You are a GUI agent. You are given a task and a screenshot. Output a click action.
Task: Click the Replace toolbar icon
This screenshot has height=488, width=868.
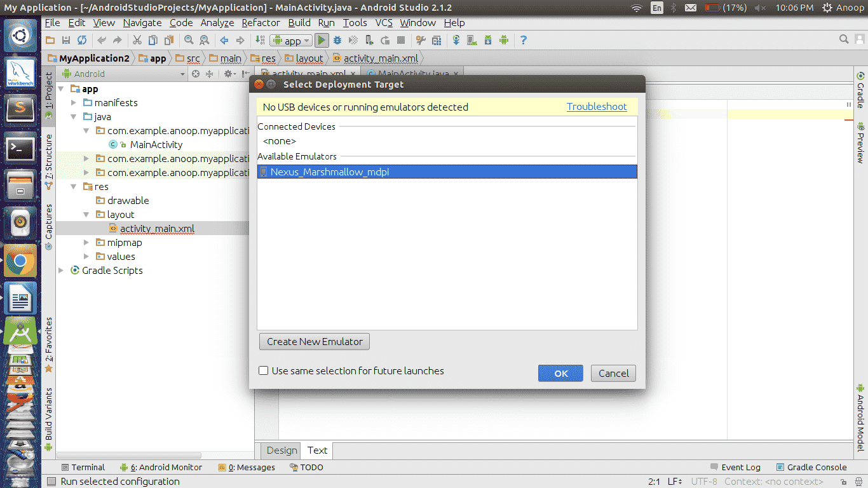click(204, 40)
